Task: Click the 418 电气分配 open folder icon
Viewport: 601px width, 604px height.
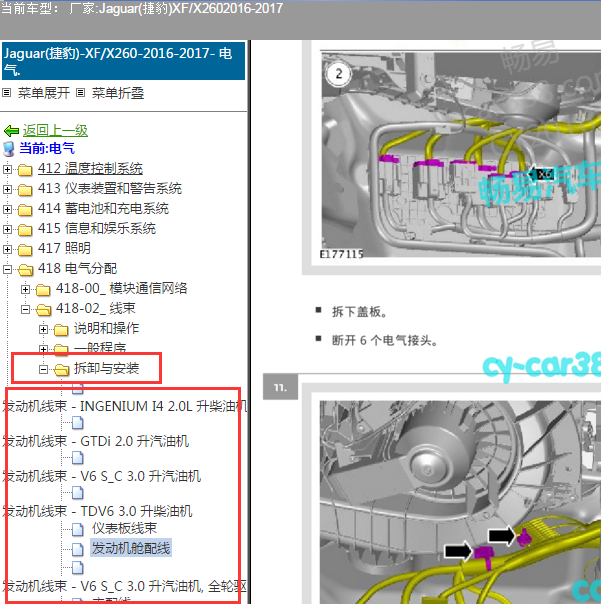Action: click(25, 270)
